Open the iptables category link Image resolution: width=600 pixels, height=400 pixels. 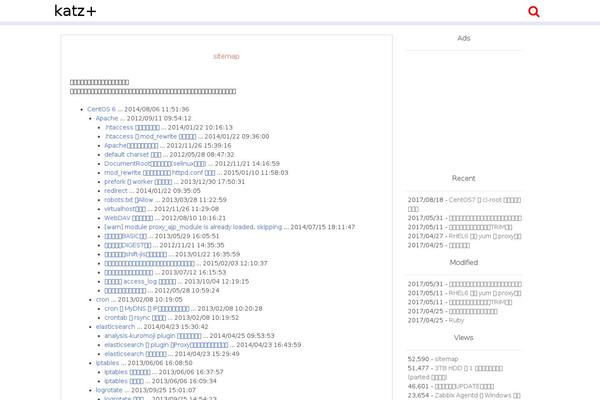point(107,363)
